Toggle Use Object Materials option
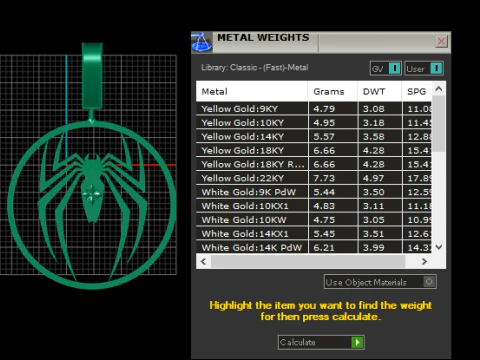The width and height of the screenshot is (480, 360). pos(380,282)
